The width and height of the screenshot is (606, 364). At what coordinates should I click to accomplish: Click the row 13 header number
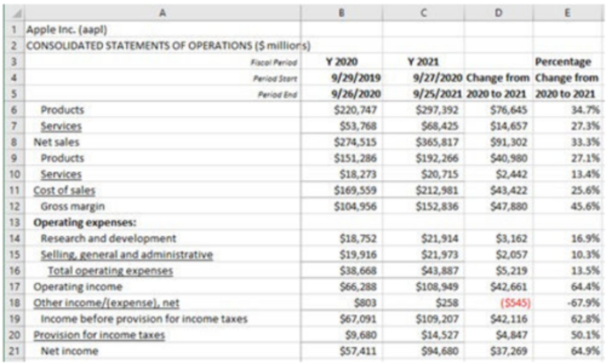(14, 222)
